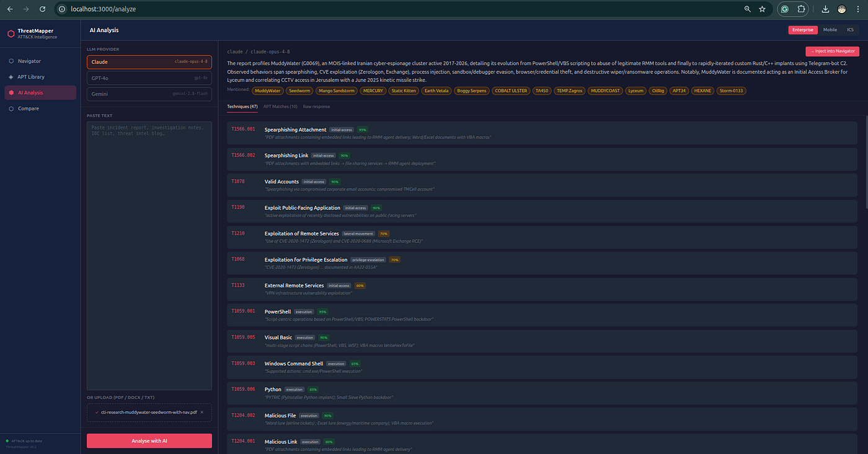Open T1068 Exploitation for Privilege Escalation row

pos(543,263)
